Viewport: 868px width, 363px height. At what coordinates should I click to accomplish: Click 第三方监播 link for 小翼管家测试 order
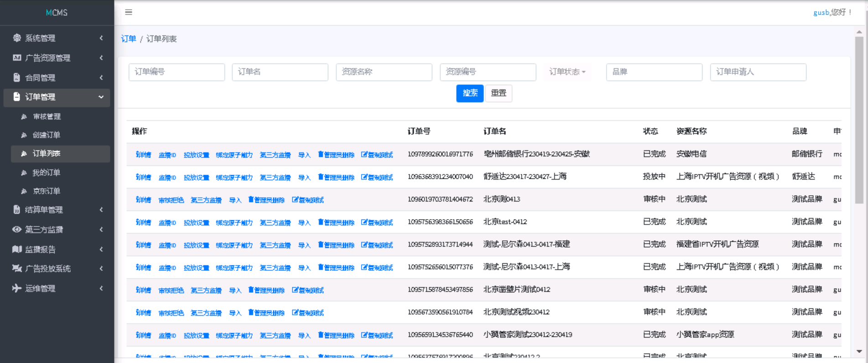275,335
